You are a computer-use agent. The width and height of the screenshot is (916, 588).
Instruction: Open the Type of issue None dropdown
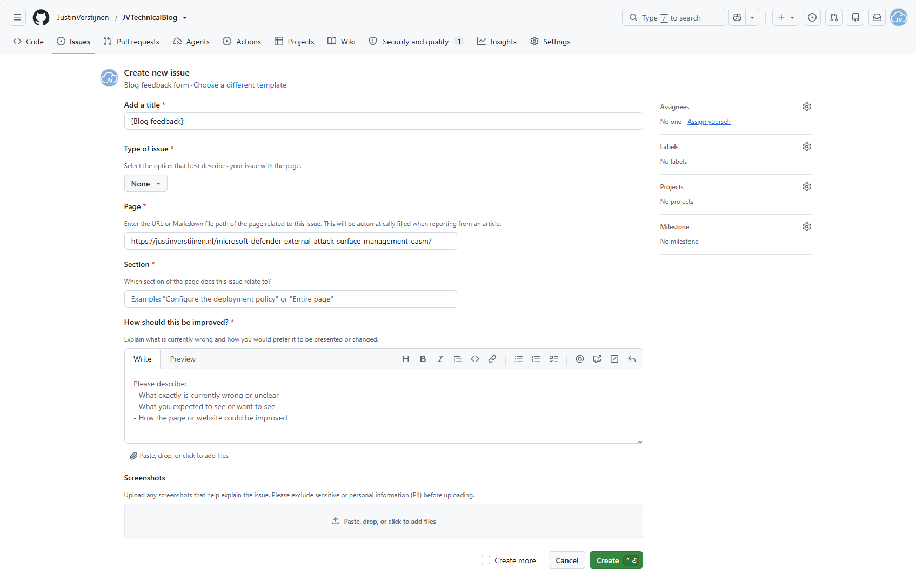pos(145,184)
